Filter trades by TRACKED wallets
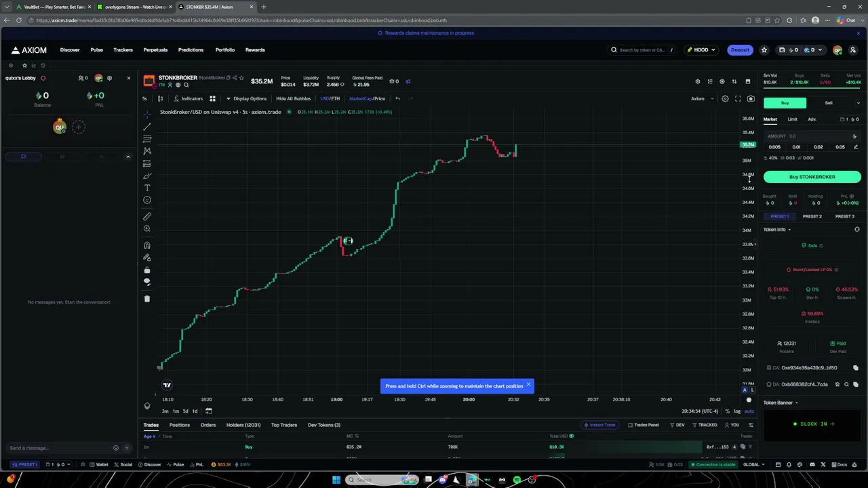The image size is (868, 488). point(705,425)
